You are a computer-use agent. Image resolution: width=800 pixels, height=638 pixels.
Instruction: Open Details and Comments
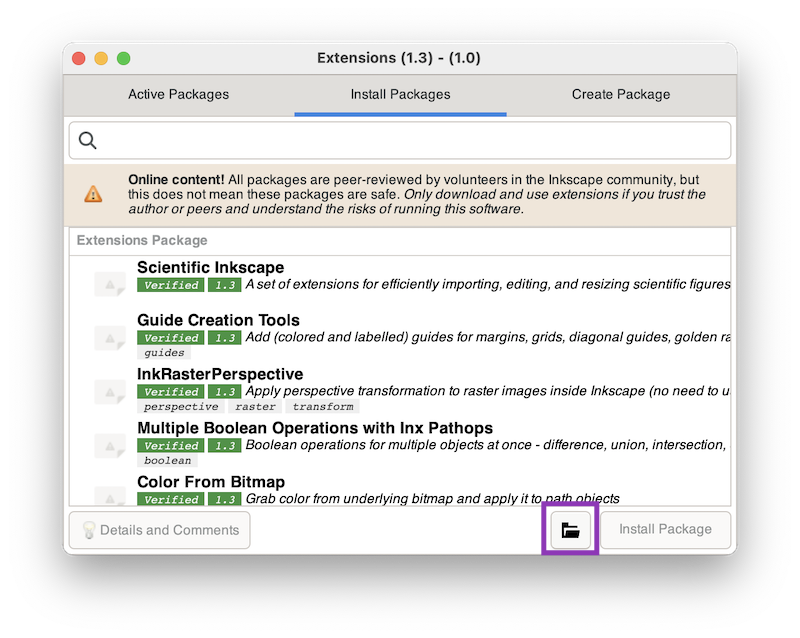[x=160, y=530]
